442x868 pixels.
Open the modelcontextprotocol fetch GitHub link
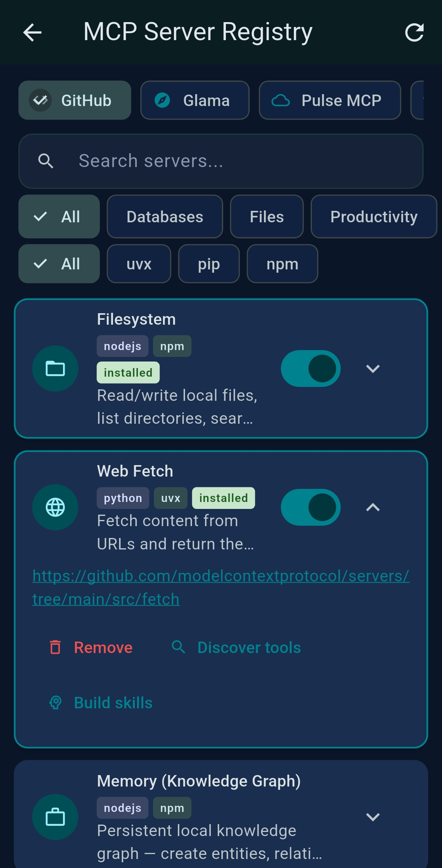pyautogui.click(x=221, y=588)
